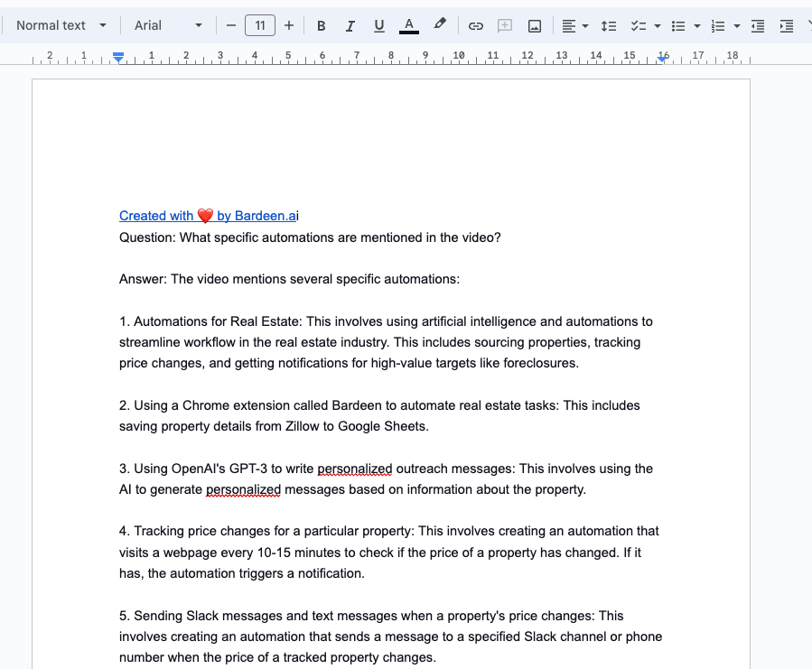Open the Arial font dropdown
812x669 pixels.
point(168,25)
